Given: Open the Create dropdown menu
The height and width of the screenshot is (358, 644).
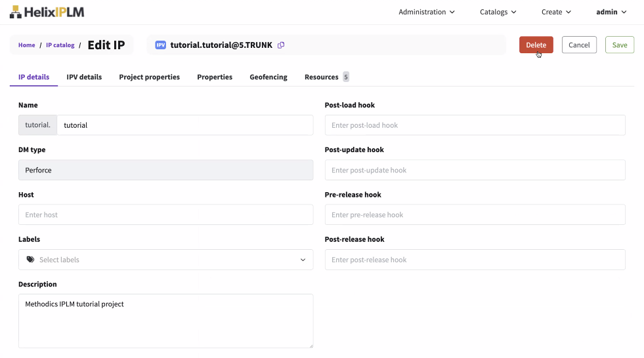Looking at the screenshot, I should pyautogui.click(x=556, y=12).
